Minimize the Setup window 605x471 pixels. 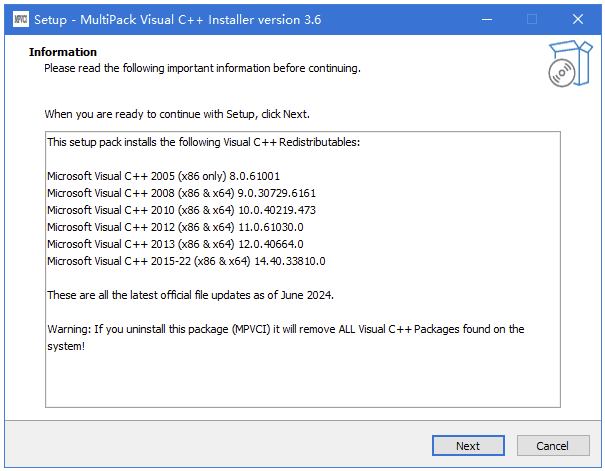(x=486, y=19)
